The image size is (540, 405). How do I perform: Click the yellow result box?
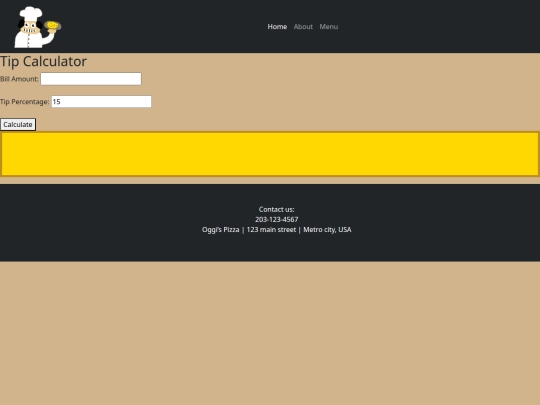(270, 154)
